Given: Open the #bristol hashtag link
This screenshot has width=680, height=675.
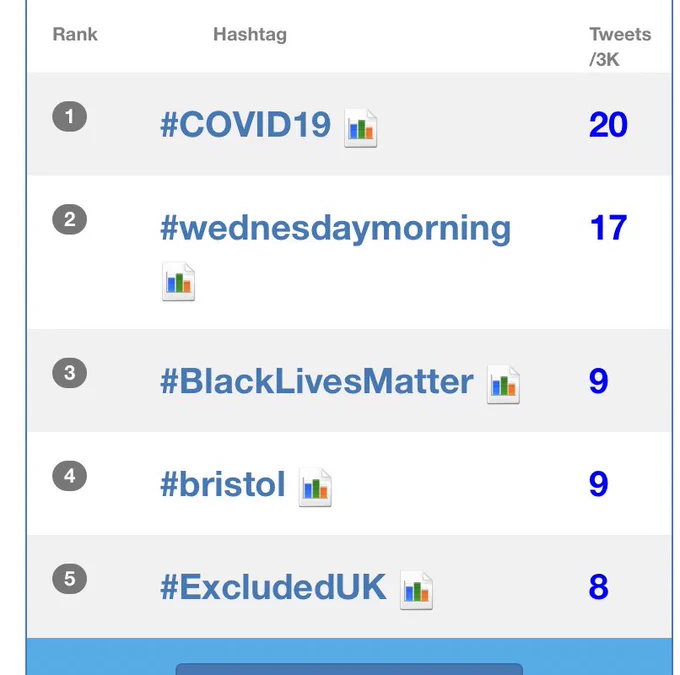Looking at the screenshot, I should [222, 484].
